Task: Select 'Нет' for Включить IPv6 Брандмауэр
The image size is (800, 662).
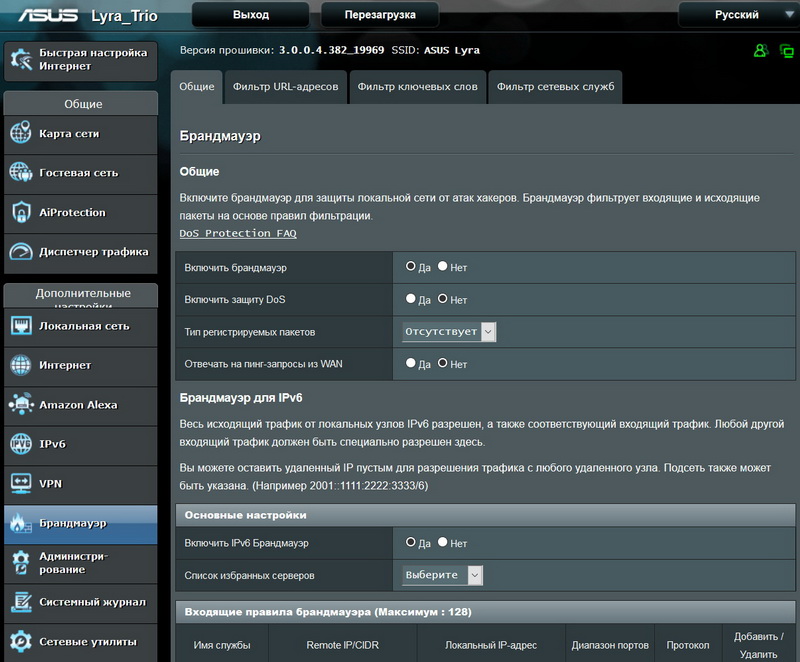Action: 443,543
